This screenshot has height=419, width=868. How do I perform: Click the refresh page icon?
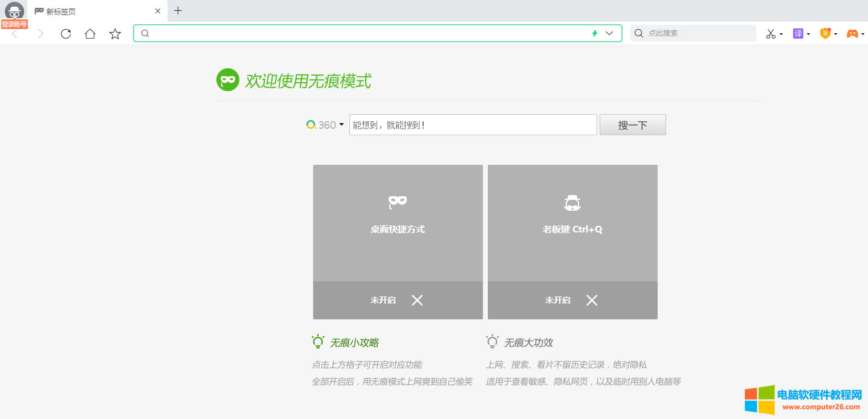tap(66, 34)
